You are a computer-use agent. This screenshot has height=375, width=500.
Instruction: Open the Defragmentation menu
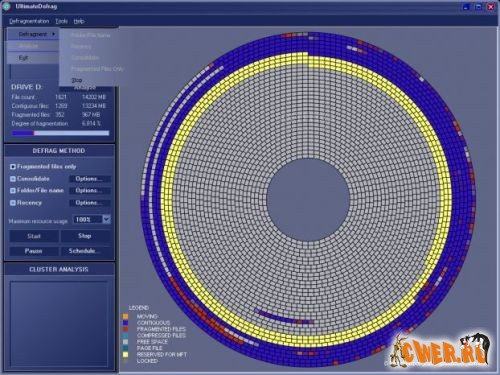click(x=29, y=21)
